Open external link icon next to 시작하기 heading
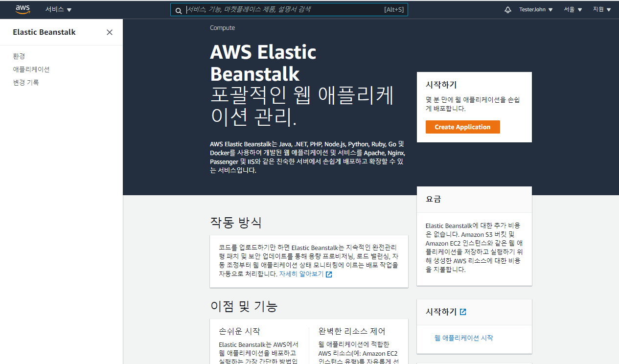 coord(463,312)
